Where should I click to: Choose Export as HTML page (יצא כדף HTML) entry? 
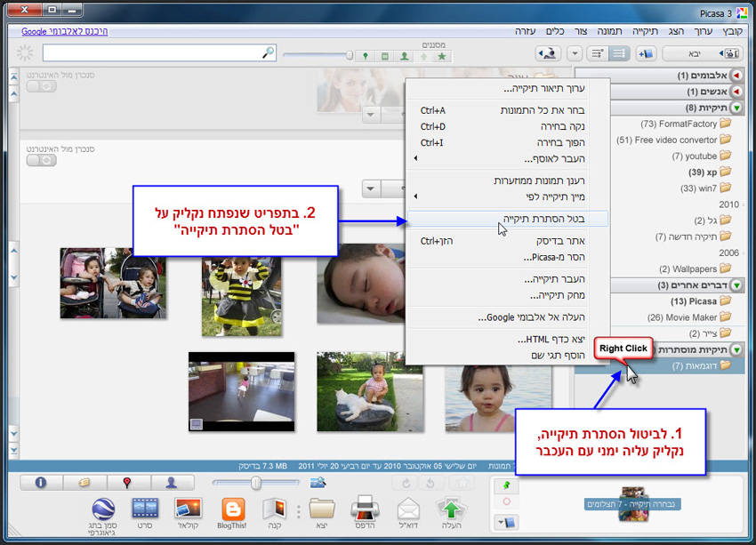pyautogui.click(x=508, y=340)
